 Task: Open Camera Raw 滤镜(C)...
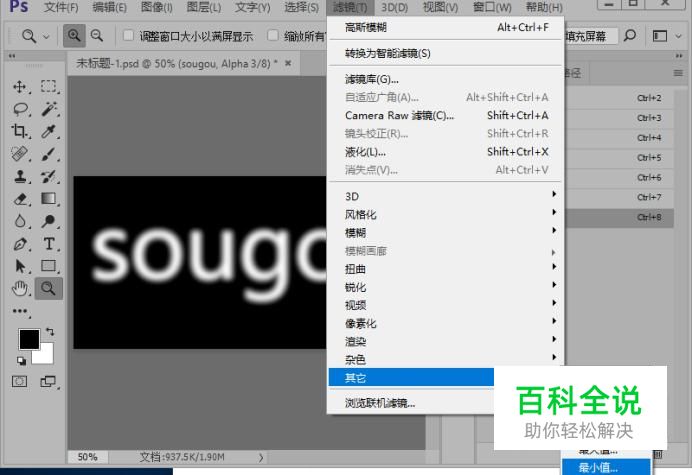(445, 116)
